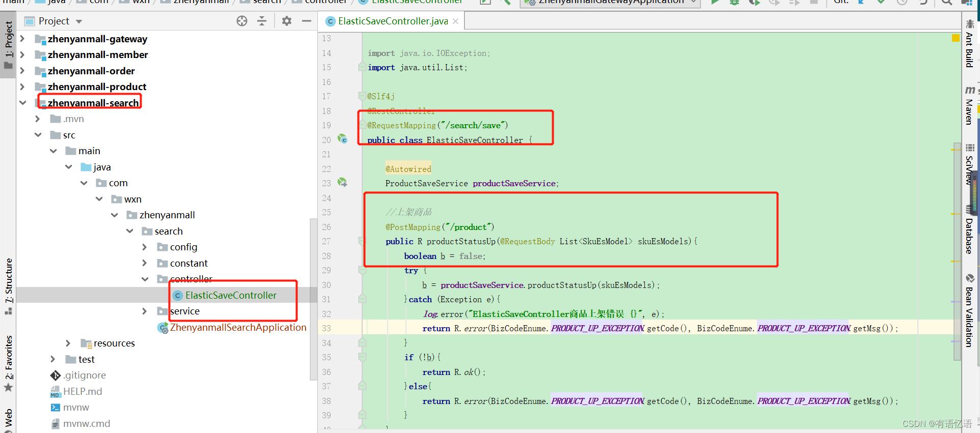Toggle the 1: Project tool window

point(8,45)
